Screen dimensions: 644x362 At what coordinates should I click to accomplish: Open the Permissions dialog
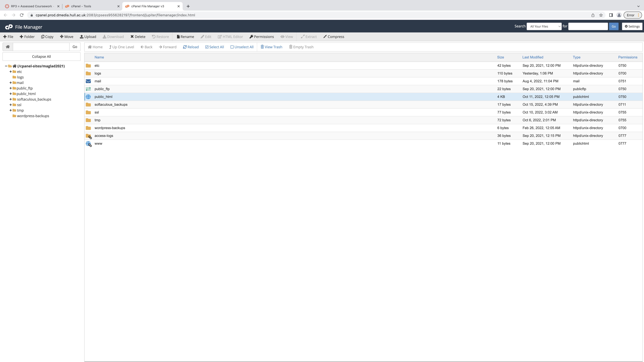(261, 37)
